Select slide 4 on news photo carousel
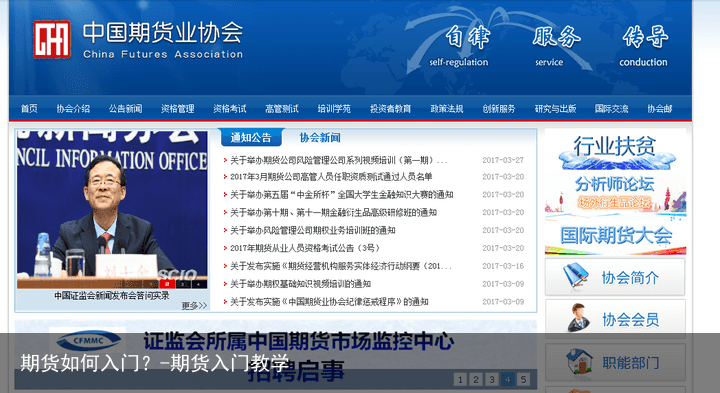Screen dimensions: 720x393 (198, 285)
